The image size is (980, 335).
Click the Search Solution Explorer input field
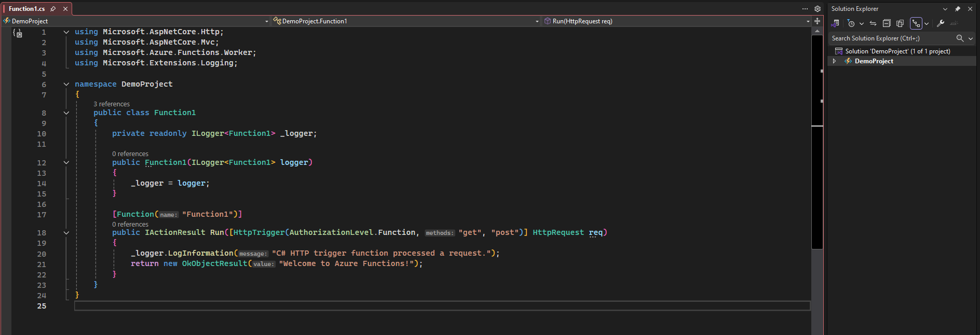tap(890, 38)
